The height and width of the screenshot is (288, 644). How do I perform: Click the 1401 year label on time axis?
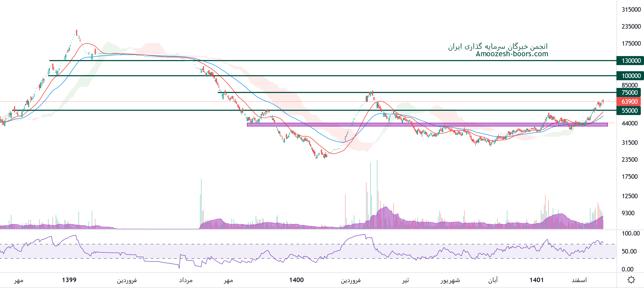pos(537,280)
